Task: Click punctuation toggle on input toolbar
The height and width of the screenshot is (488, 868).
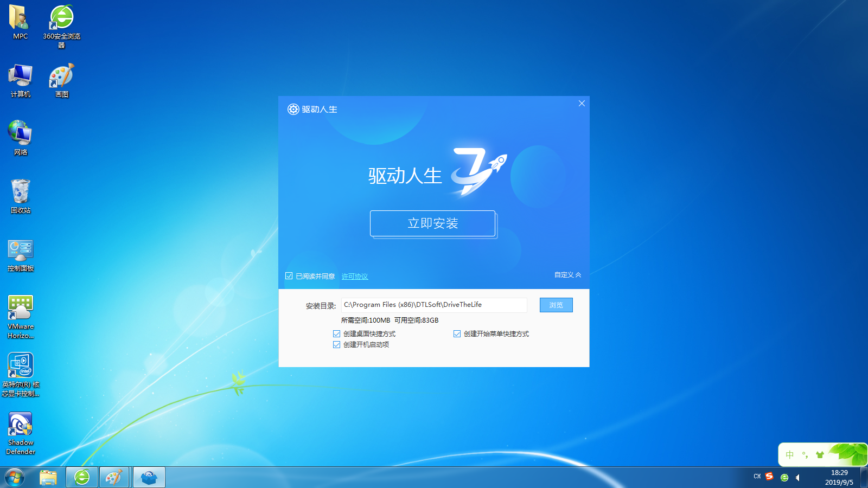Action: 805,455
